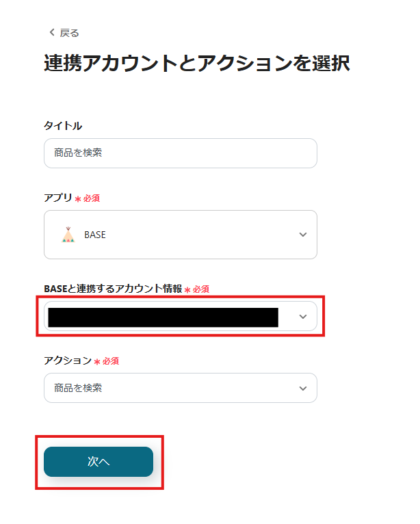Click 商品を検索 in the アクション selector
The height and width of the screenshot is (524, 420).
(x=79, y=388)
